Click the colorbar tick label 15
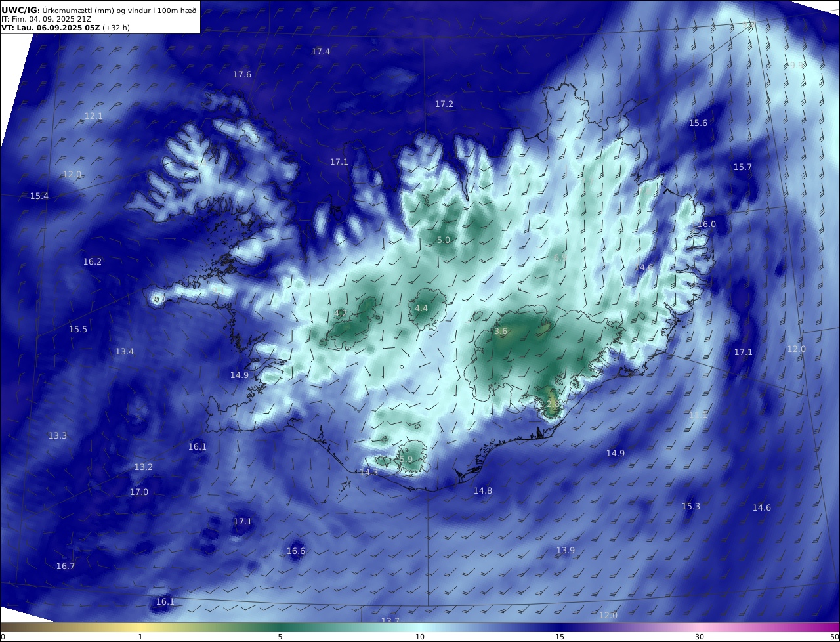Image resolution: width=840 pixels, height=642 pixels. point(560,637)
